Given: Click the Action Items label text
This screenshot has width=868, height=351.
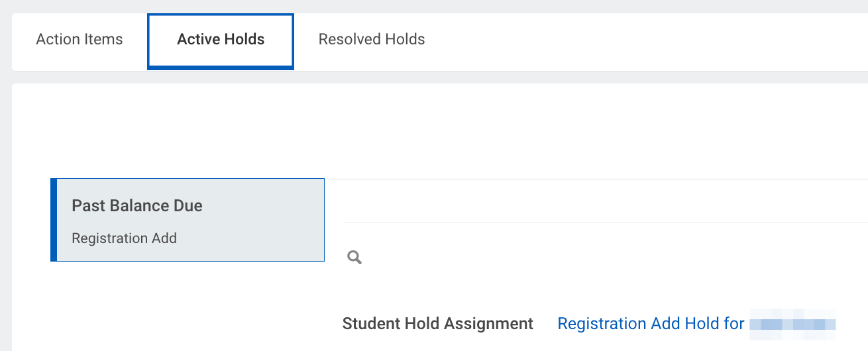Looking at the screenshot, I should click(80, 40).
